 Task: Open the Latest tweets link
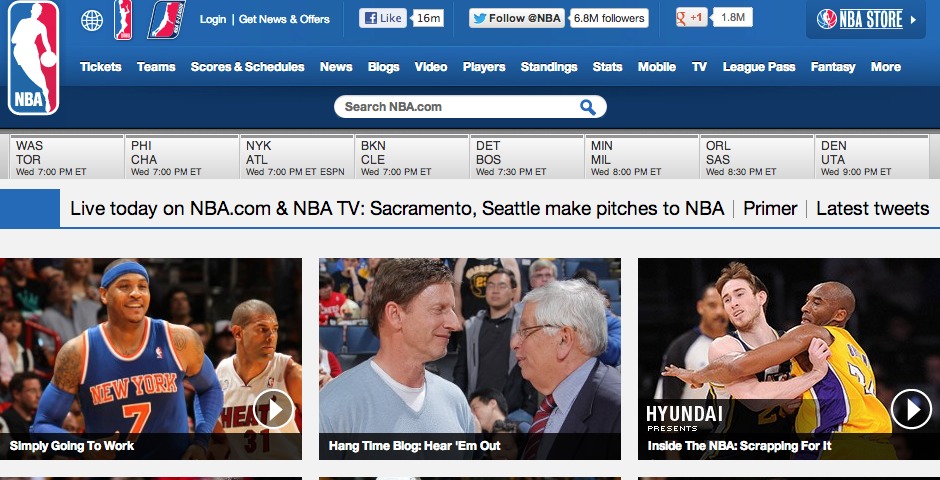pos(873,209)
